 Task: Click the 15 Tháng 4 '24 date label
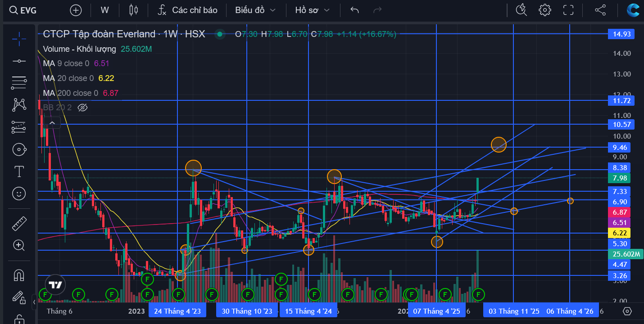click(308, 311)
